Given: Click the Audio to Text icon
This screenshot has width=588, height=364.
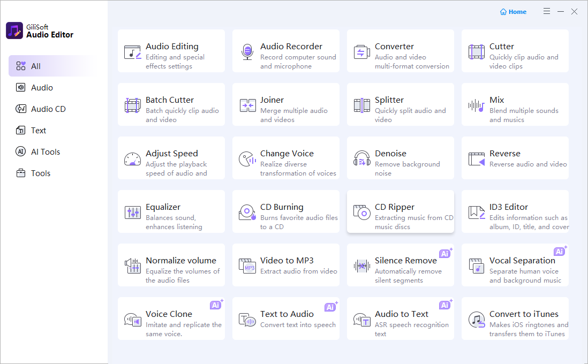Looking at the screenshot, I should [x=362, y=320].
